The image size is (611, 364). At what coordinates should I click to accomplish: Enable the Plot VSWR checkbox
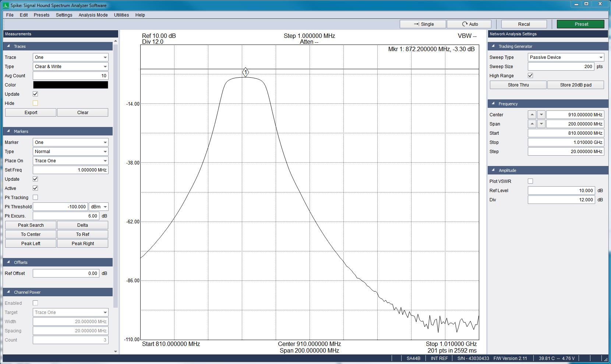(x=530, y=181)
